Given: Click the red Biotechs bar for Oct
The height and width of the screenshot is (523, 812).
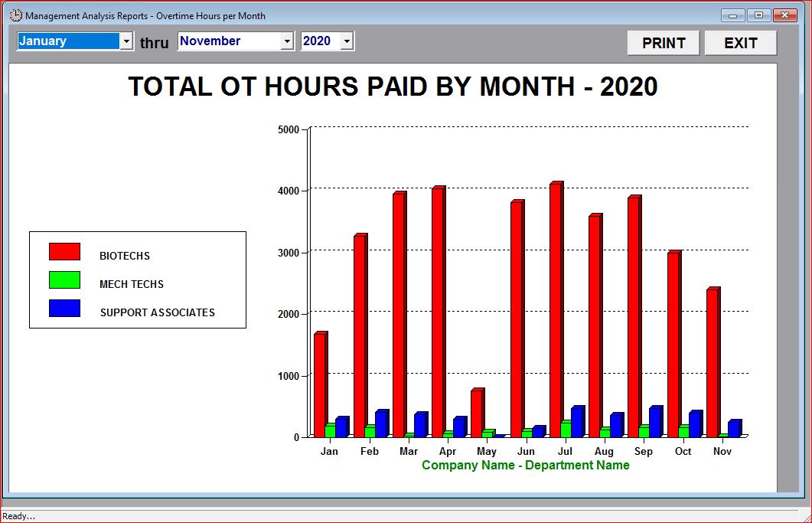Looking at the screenshot, I should 673,345.
